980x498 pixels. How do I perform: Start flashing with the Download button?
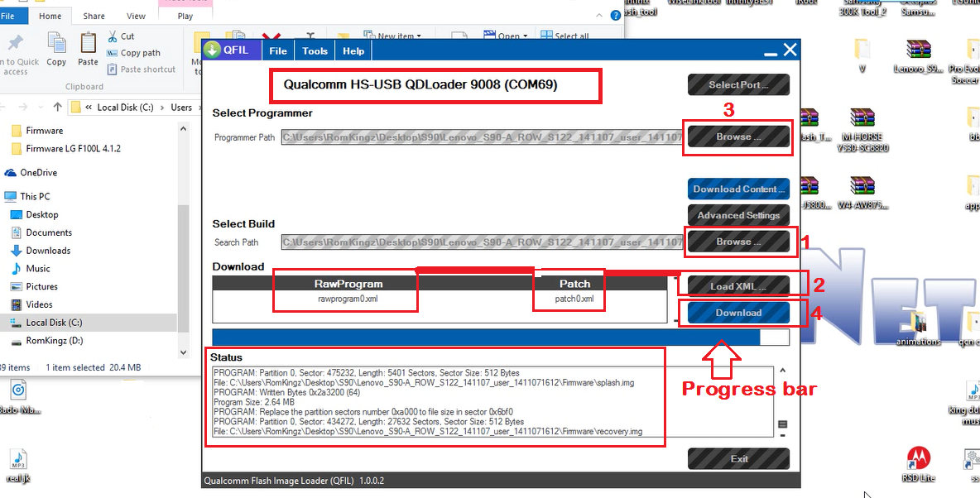[739, 313]
